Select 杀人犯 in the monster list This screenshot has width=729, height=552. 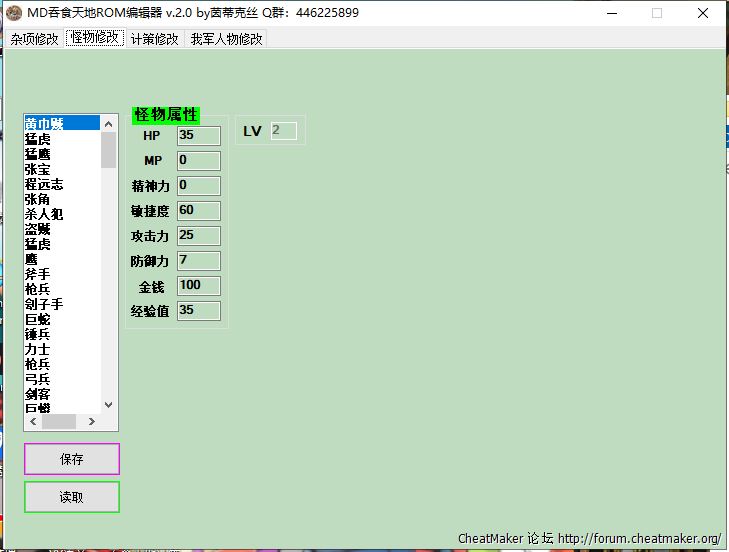[44, 214]
